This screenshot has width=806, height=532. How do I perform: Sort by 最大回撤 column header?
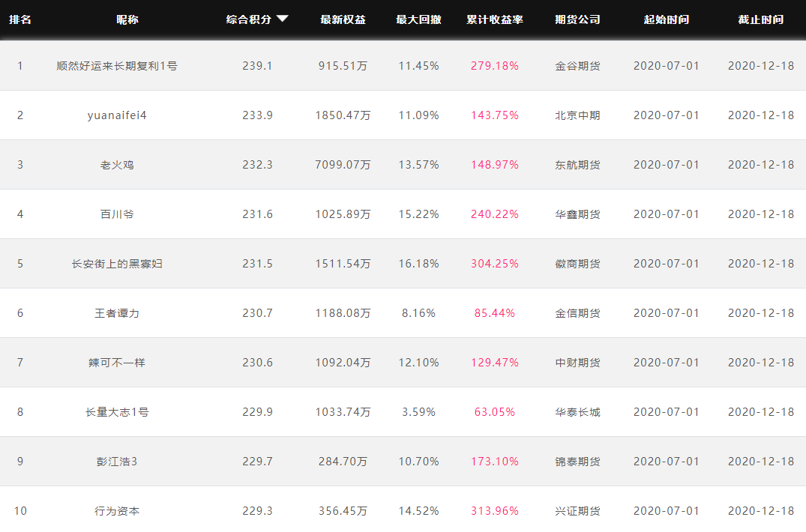419,19
